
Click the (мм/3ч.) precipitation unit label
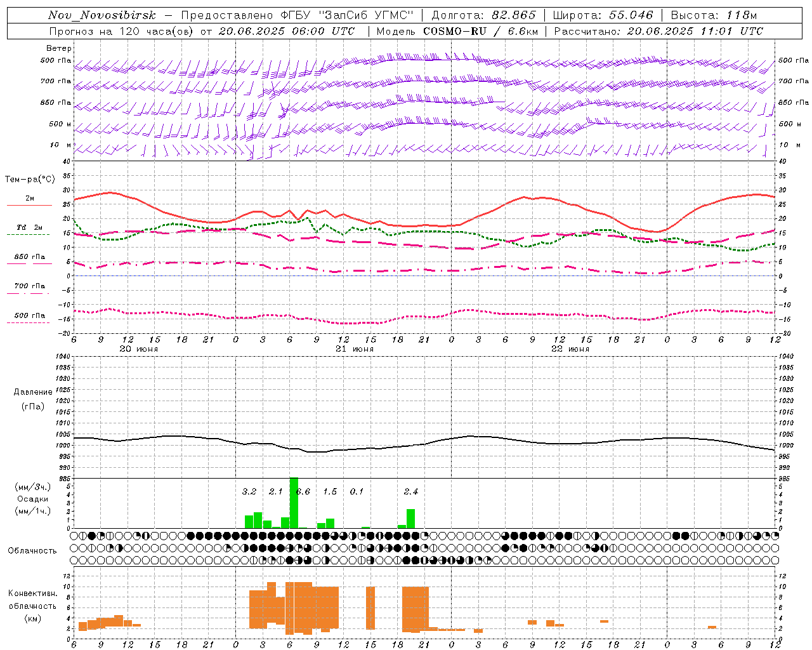pyautogui.click(x=33, y=487)
